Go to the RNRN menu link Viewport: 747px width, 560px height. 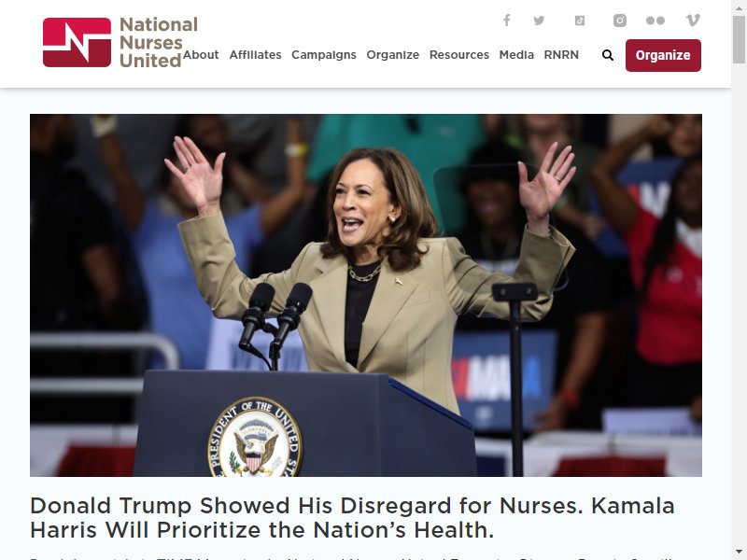[x=561, y=55]
